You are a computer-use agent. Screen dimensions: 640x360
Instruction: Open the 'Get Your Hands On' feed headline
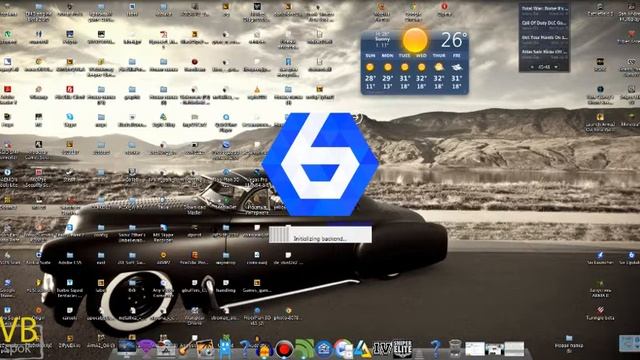(544, 37)
